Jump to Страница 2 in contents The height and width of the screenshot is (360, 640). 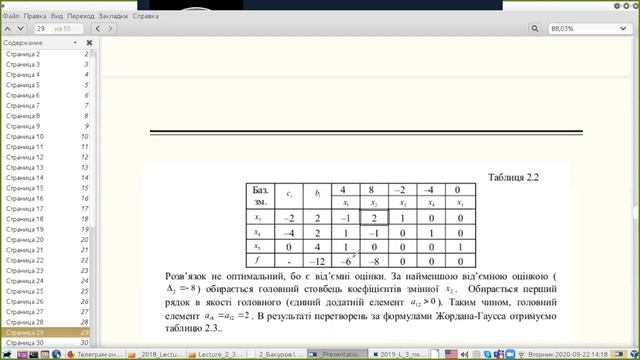tap(46, 54)
